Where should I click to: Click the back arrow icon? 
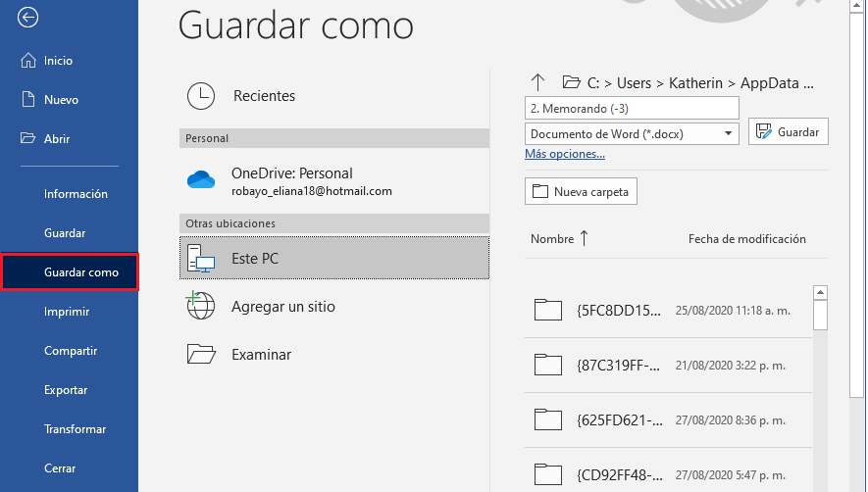(x=27, y=18)
